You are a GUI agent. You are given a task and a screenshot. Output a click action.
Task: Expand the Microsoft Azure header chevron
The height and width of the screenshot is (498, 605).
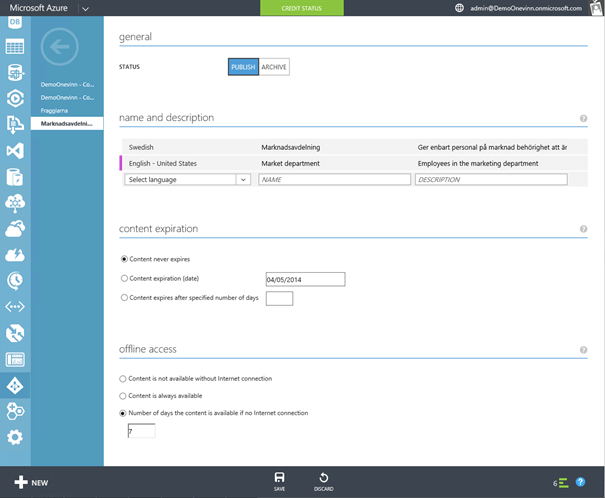click(85, 8)
